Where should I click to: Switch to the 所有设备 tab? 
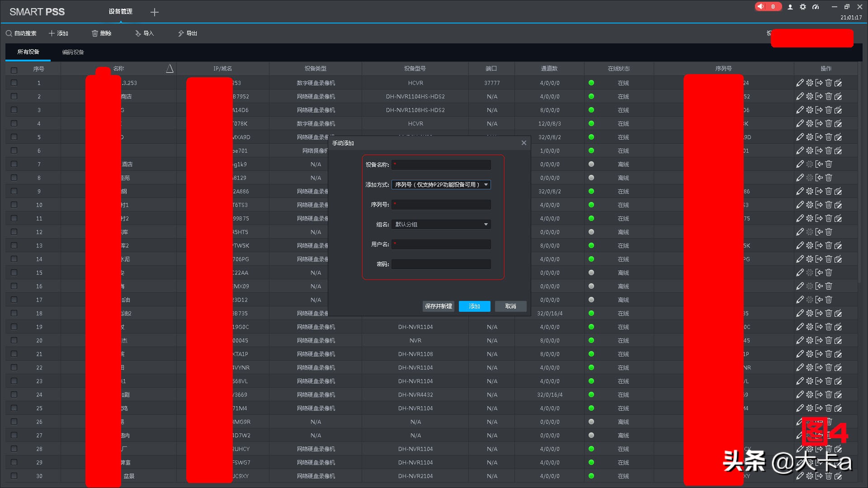click(x=28, y=52)
